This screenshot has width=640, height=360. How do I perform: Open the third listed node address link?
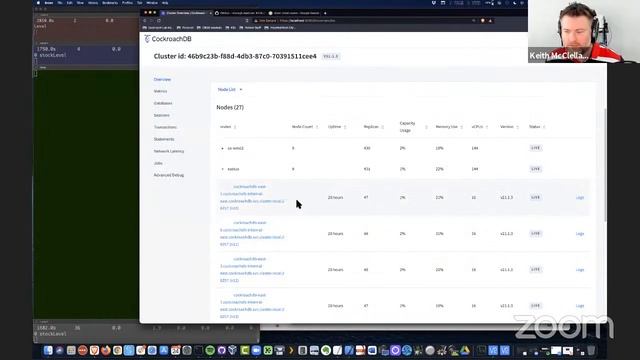click(252, 269)
